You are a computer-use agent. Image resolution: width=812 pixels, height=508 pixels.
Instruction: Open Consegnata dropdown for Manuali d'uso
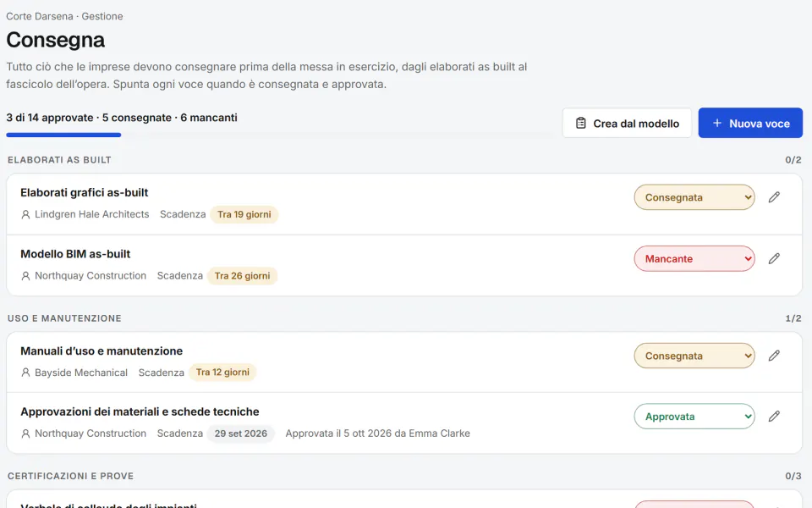(x=694, y=356)
